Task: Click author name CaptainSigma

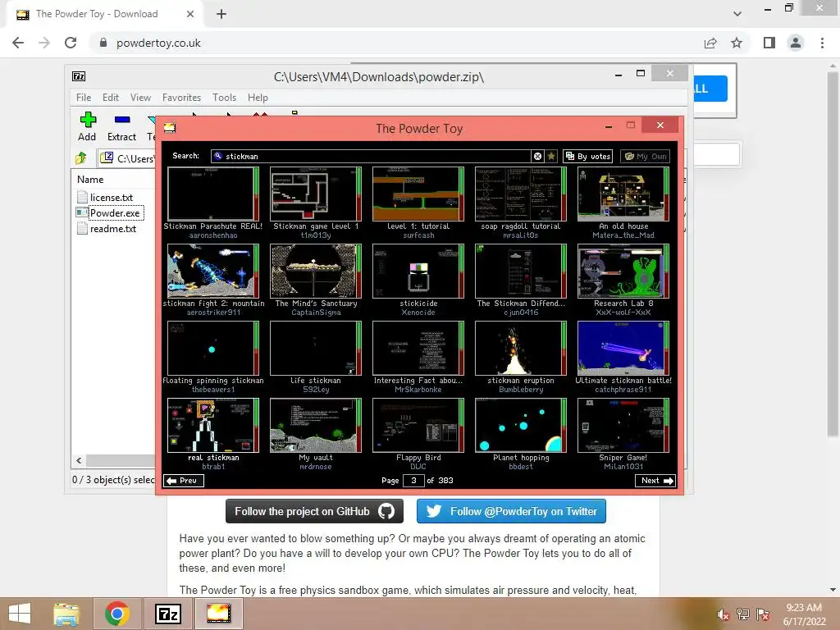Action: pyautogui.click(x=316, y=313)
